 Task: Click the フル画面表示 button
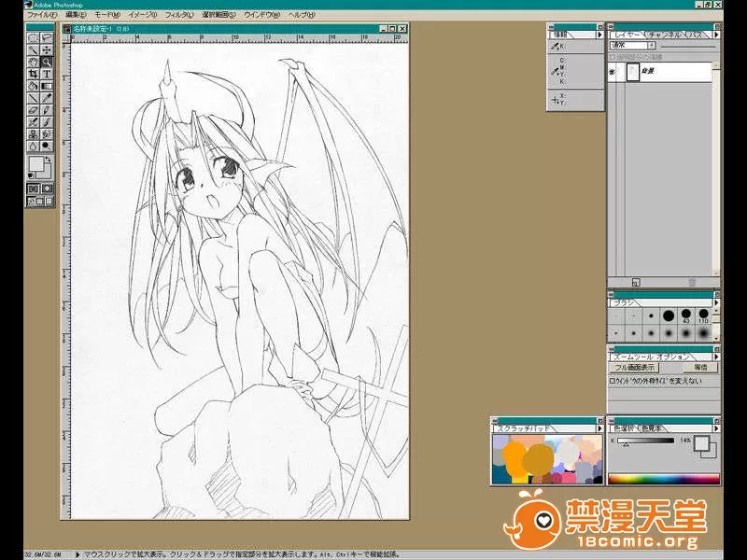point(634,368)
